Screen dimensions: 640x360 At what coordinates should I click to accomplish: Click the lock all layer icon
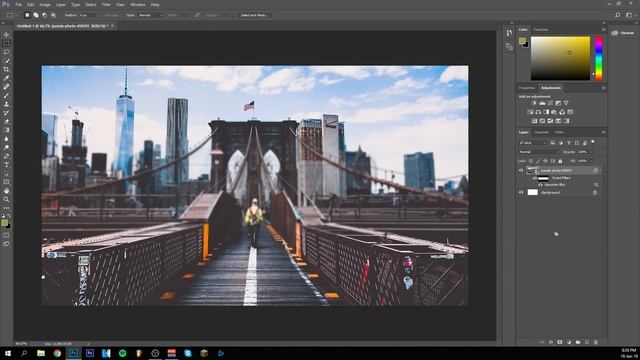pyautogui.click(x=560, y=161)
